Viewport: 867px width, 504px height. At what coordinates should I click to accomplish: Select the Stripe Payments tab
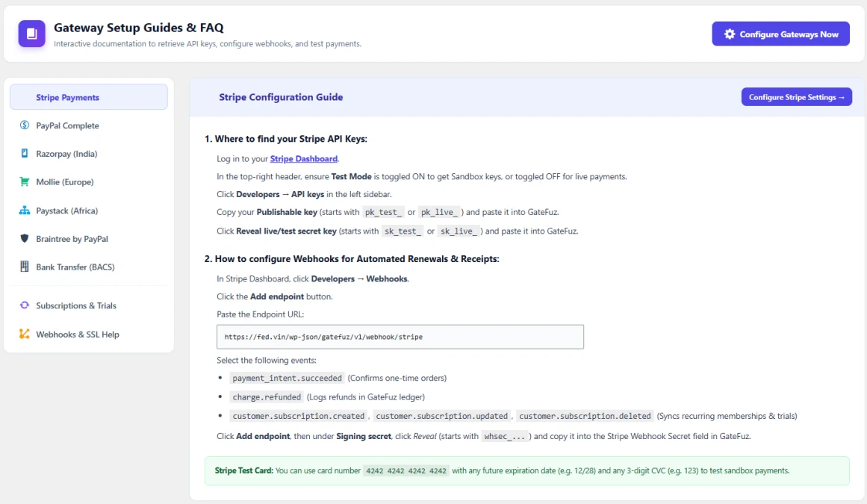[x=88, y=97]
